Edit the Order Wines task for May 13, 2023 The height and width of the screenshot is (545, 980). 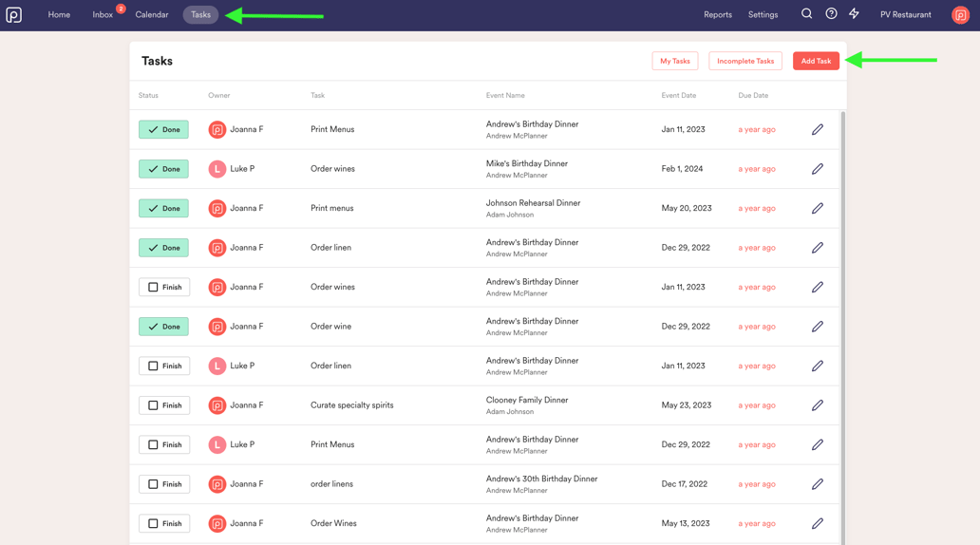(x=818, y=523)
